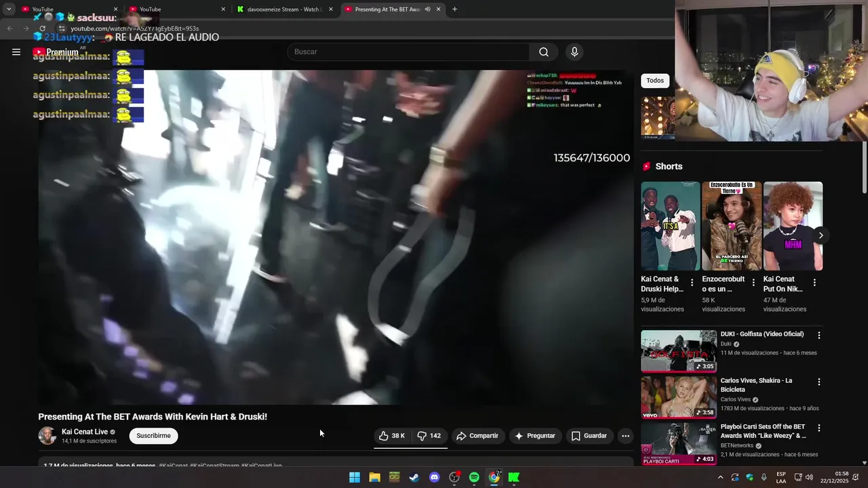Screen dimensions: 868x488
Task: Open options for Playboi Carti video
Action: 819,428
